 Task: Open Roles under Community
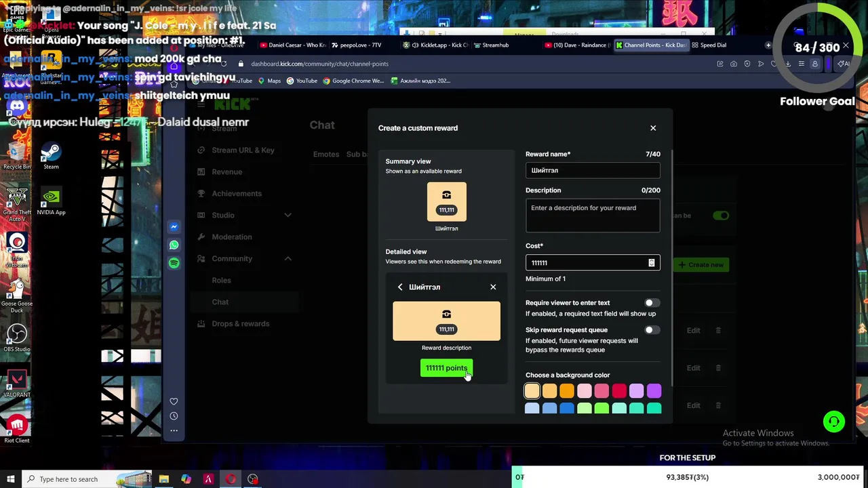221,281
